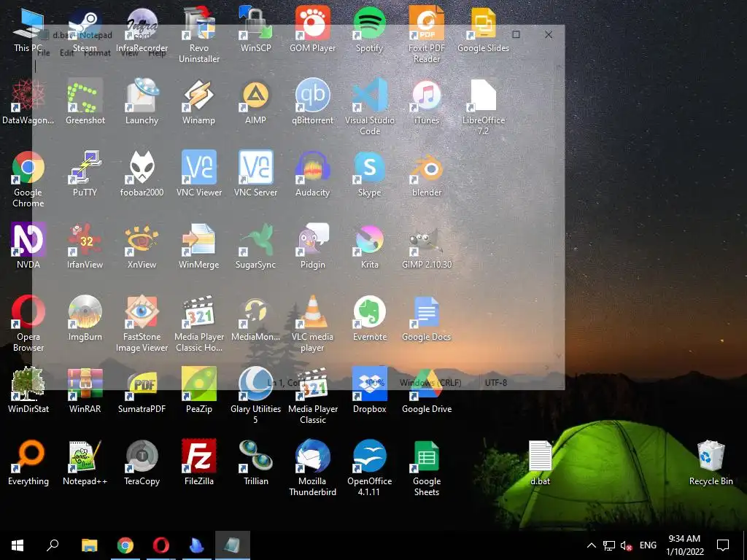This screenshot has height=560, width=747.
Task: Click the taskbar search magnifier
Action: [53, 545]
